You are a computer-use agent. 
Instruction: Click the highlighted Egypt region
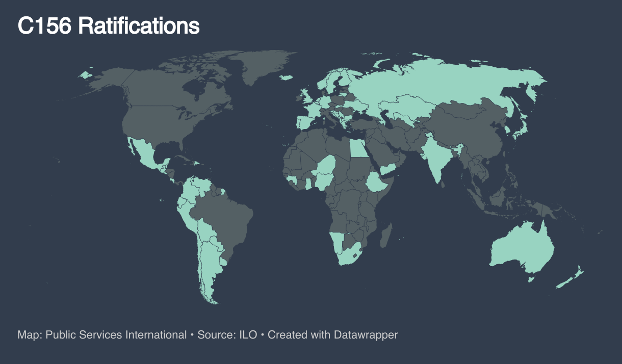tap(358, 148)
